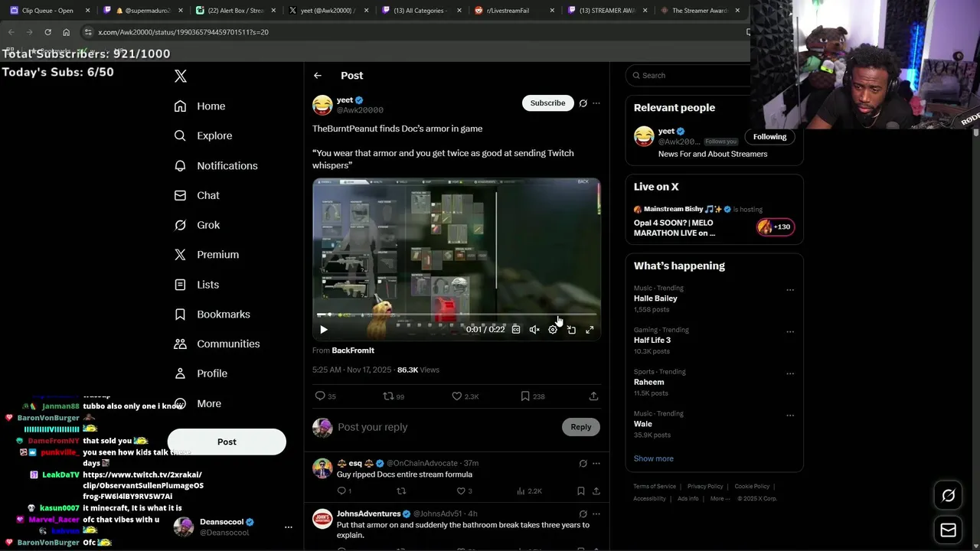Bookmark esq's reply
Image resolution: width=980 pixels, height=551 pixels.
[581, 491]
